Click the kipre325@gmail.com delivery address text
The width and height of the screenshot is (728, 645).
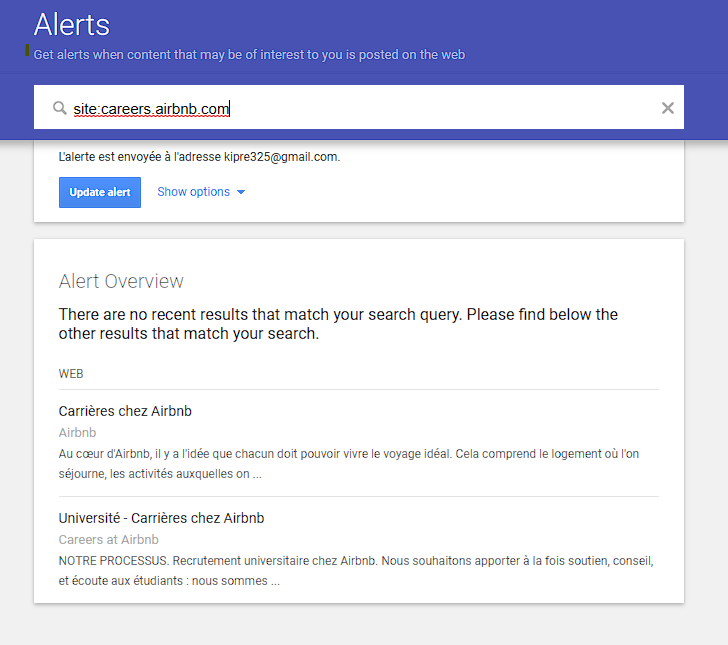coord(280,157)
